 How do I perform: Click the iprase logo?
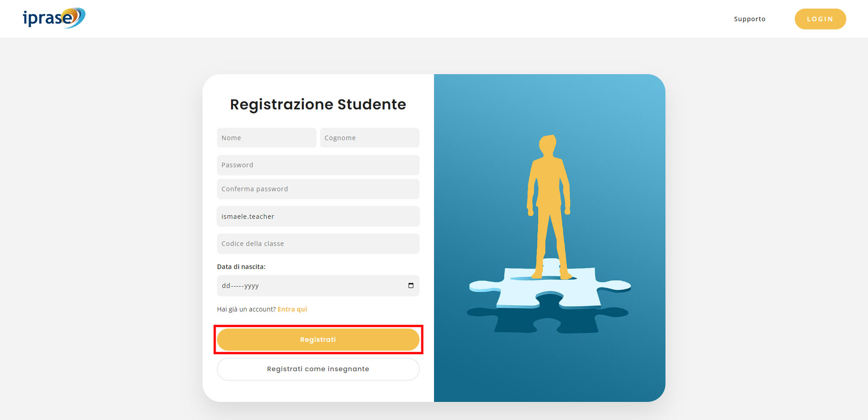pyautogui.click(x=54, y=18)
